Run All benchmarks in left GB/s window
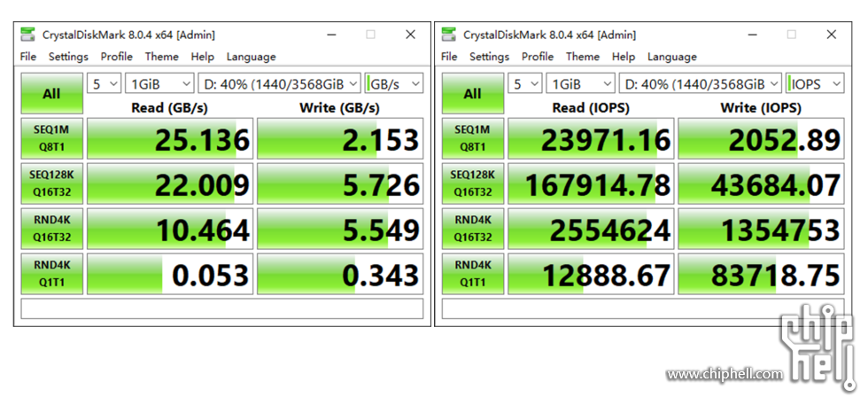This screenshot has height=405, width=868. 52,94
